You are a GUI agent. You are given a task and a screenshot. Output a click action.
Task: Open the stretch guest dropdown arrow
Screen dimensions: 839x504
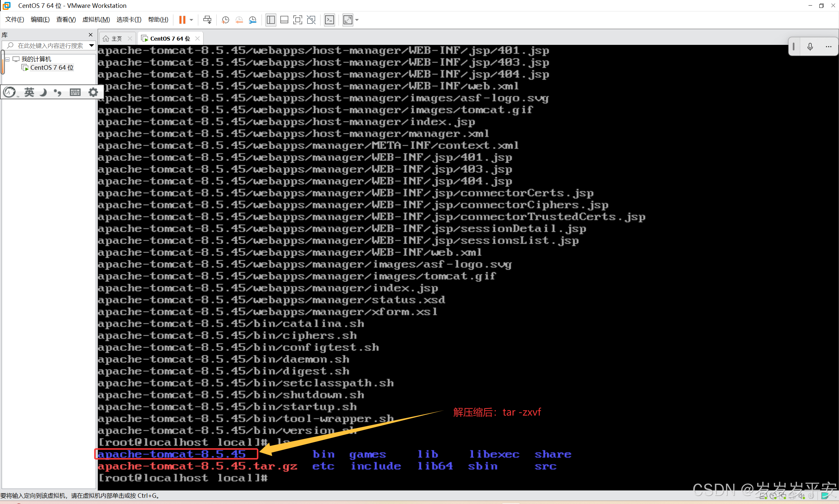click(357, 20)
